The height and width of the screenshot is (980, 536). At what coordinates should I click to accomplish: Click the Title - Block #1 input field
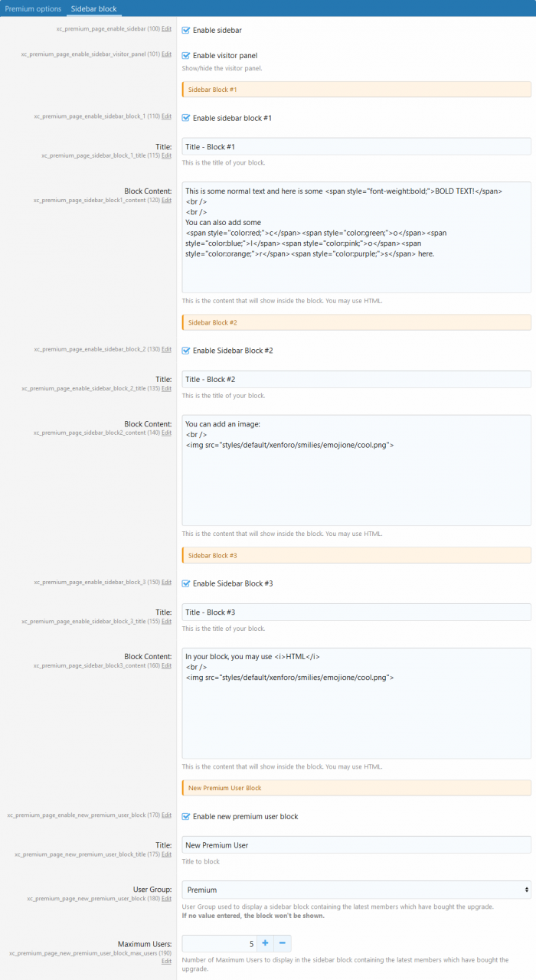[x=356, y=146]
